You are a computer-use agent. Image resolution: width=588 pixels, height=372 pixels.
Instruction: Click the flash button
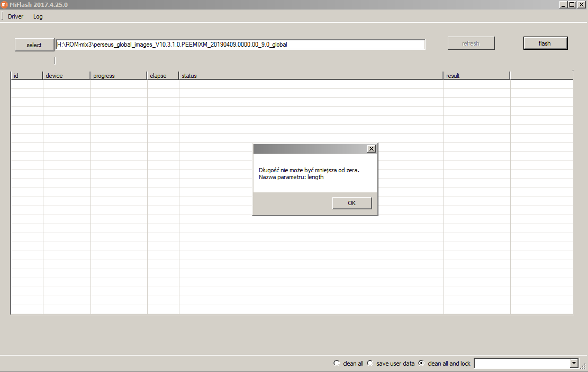(x=545, y=43)
